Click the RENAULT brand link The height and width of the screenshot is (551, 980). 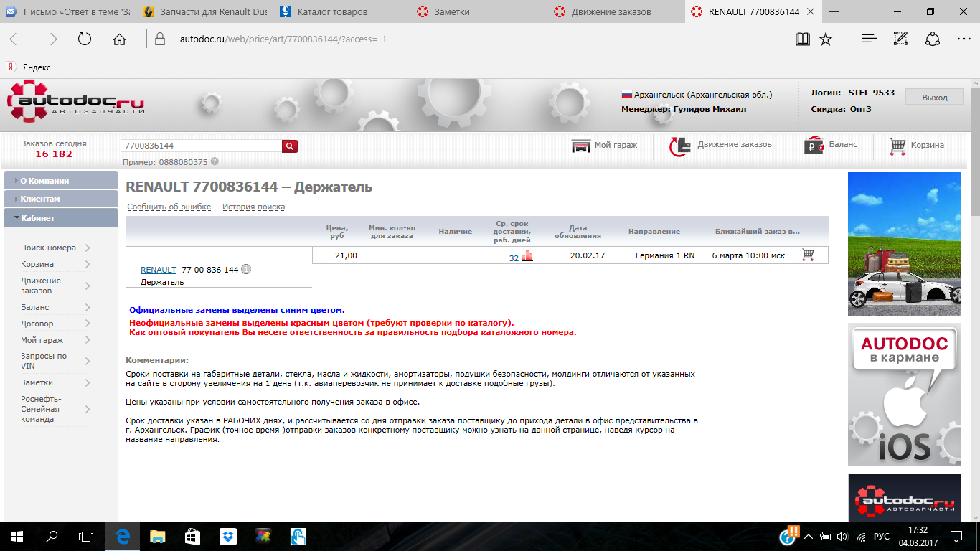point(159,270)
